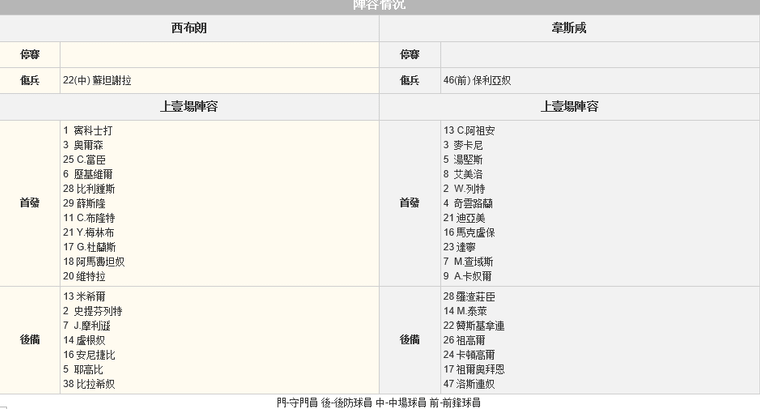This screenshot has height=409, width=760.
Task: Click player 23 達寧
Action: [x=459, y=247]
